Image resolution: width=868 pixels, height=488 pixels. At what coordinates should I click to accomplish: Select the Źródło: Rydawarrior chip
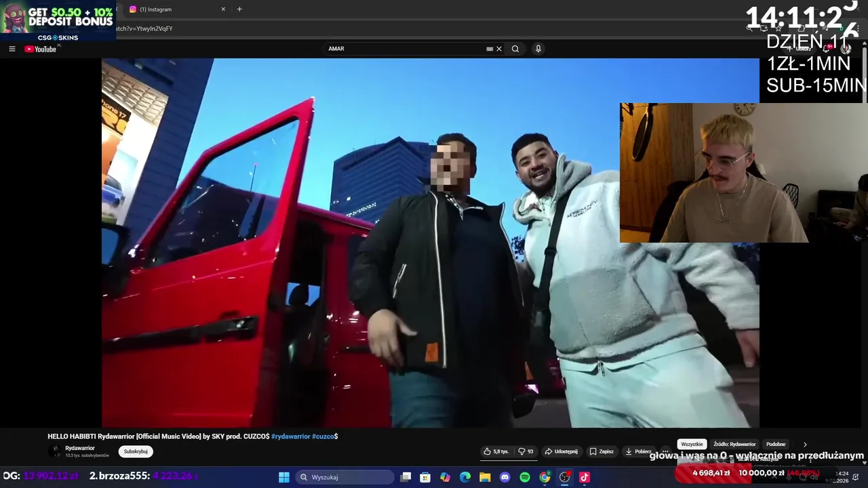(734, 444)
